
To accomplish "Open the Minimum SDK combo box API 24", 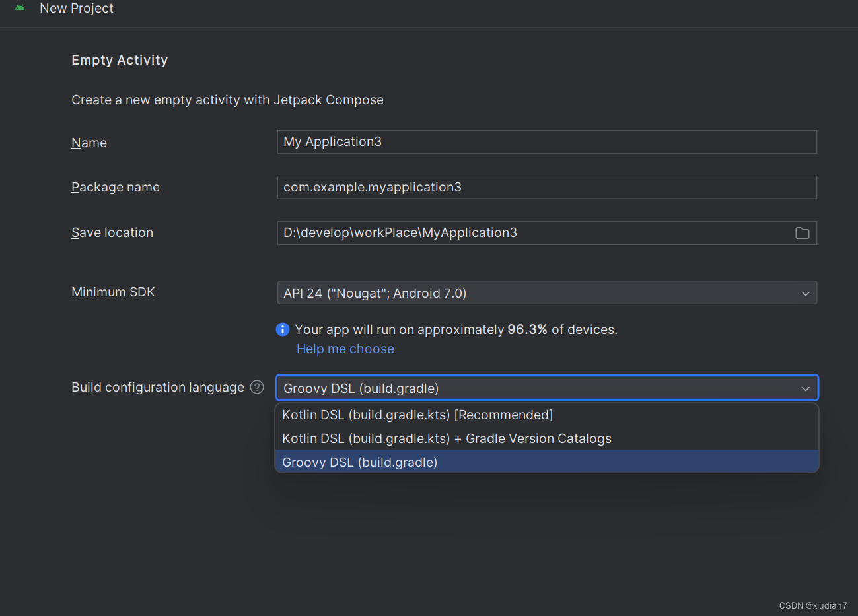I will (x=547, y=293).
